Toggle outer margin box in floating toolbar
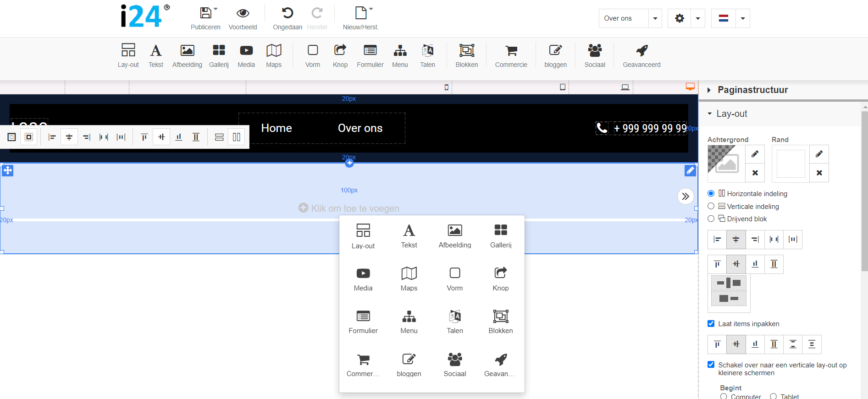This screenshot has width=868, height=399. click(x=29, y=137)
